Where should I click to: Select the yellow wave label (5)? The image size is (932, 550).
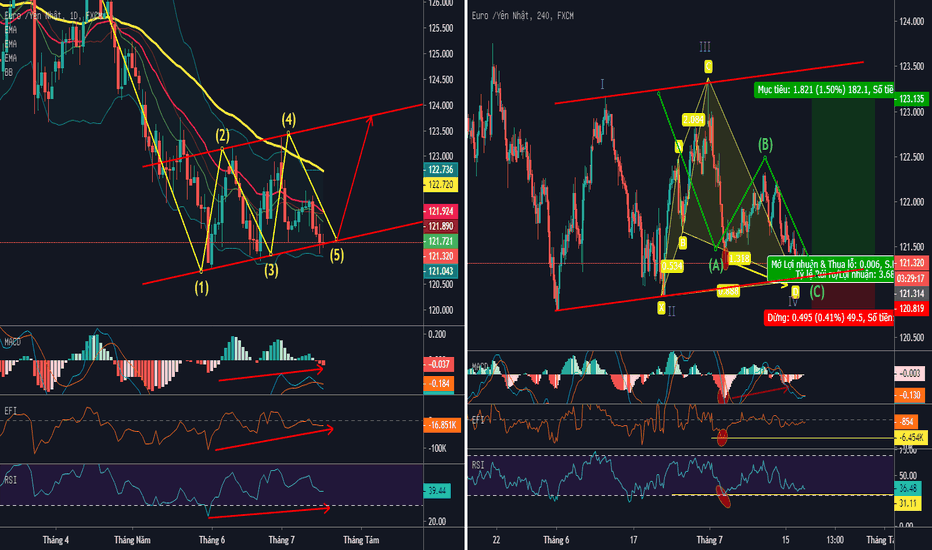click(x=336, y=256)
